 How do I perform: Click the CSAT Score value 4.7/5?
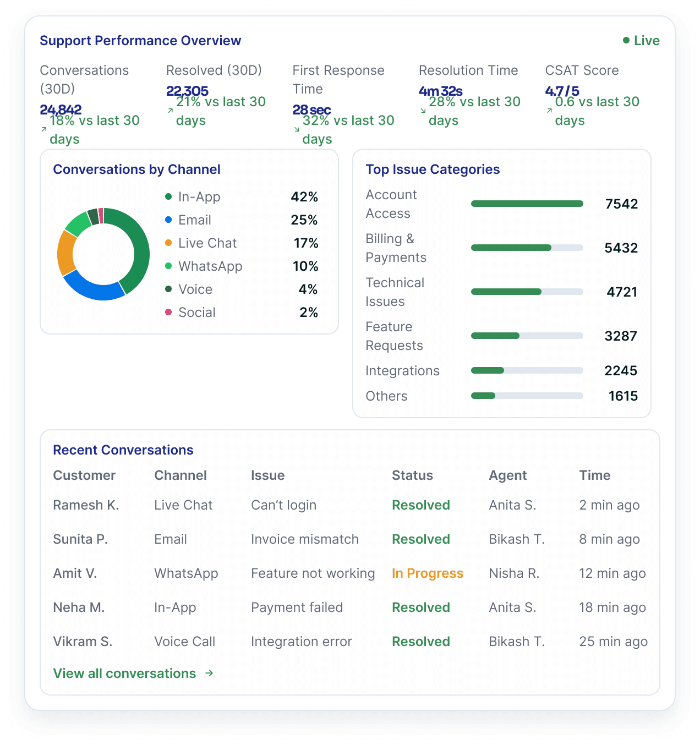click(x=562, y=91)
